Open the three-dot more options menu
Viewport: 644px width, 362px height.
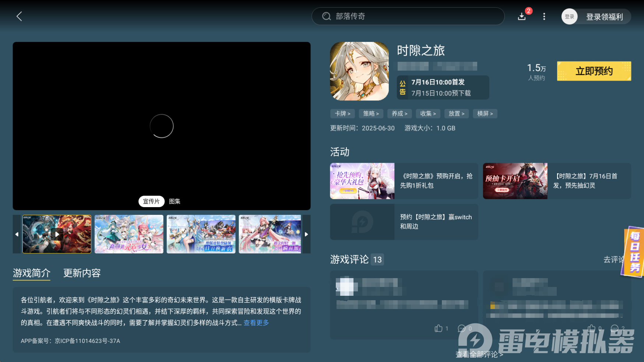point(544,17)
